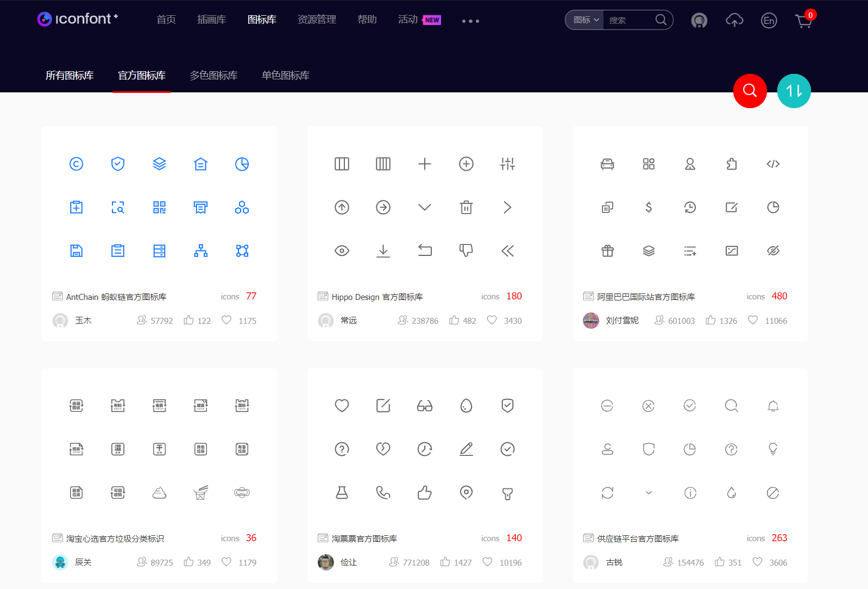Open the 图标 search type dropdown
Viewport: 868px width, 589px height.
click(586, 20)
